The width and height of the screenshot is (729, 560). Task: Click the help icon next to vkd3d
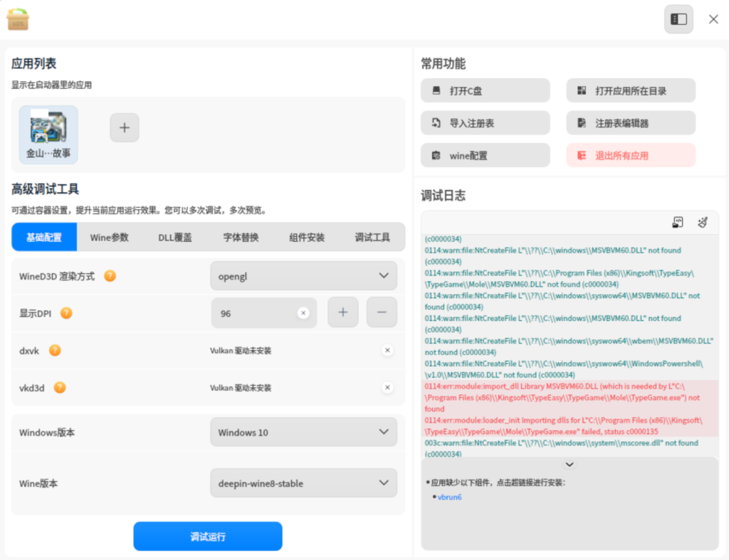point(61,388)
